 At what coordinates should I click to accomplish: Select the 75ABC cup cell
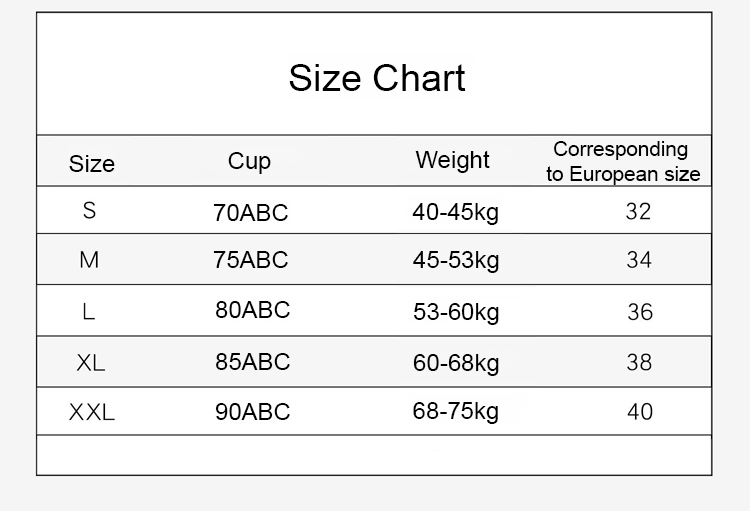point(250,260)
